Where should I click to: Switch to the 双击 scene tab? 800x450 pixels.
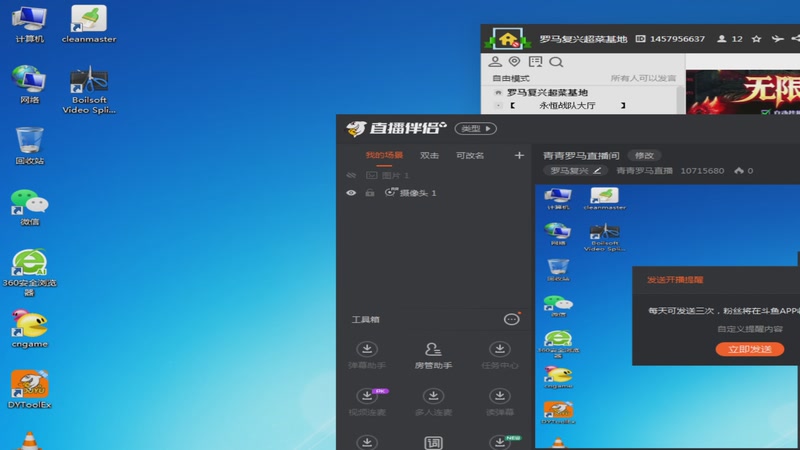coord(429,155)
